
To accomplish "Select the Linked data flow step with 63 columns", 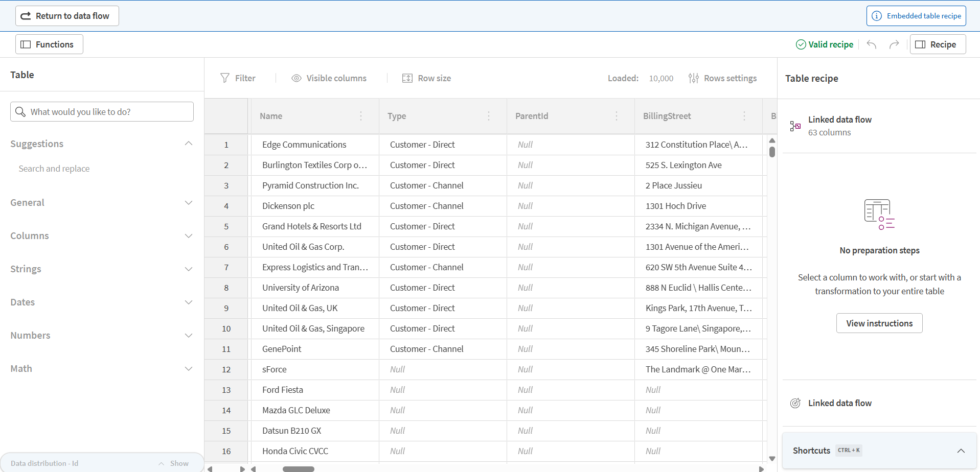I will click(x=839, y=125).
